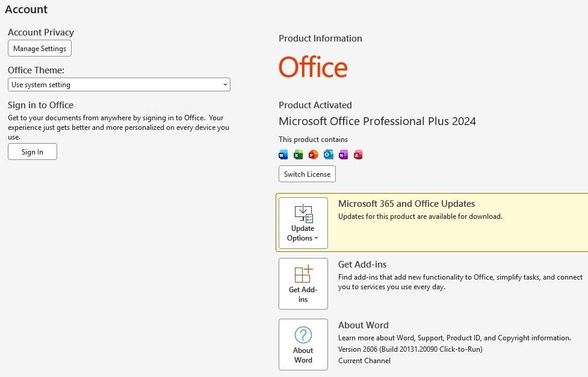Click the Account page title
Image resolution: width=588 pixels, height=377 pixels.
26,10
